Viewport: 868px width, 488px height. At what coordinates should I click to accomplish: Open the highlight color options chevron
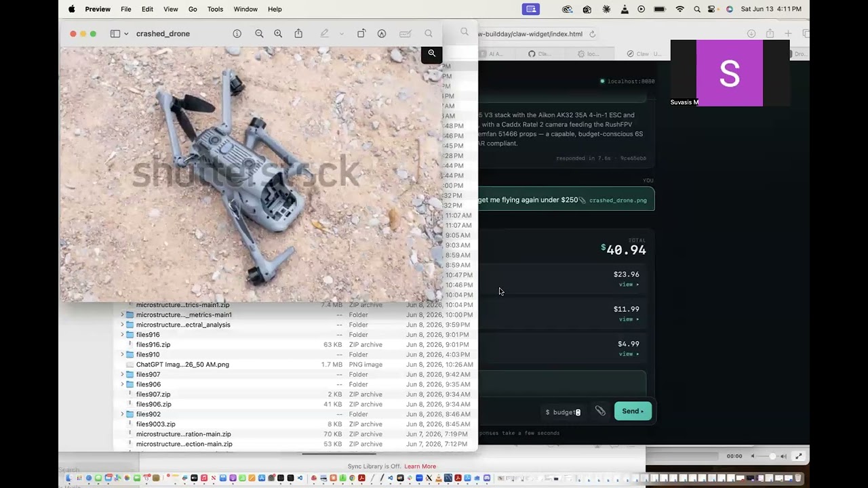point(341,34)
